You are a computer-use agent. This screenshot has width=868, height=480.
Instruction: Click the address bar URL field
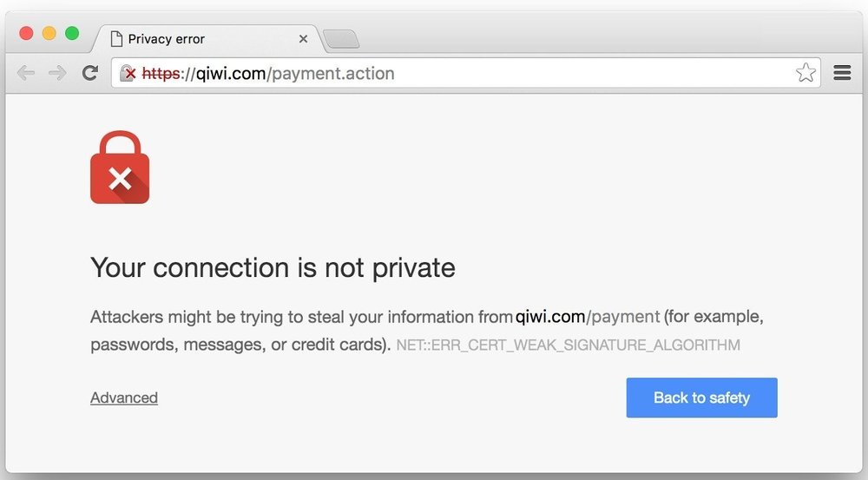pos(465,73)
